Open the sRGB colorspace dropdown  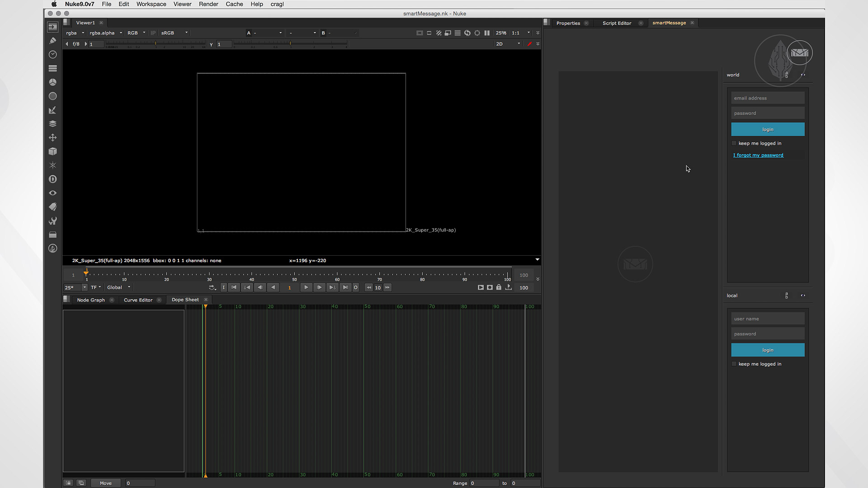174,33
